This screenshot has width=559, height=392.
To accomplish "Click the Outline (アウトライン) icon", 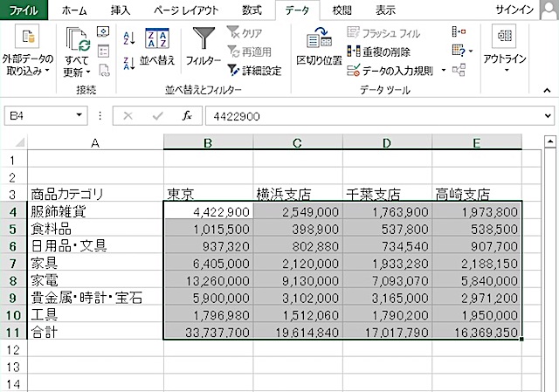I will 504,36.
